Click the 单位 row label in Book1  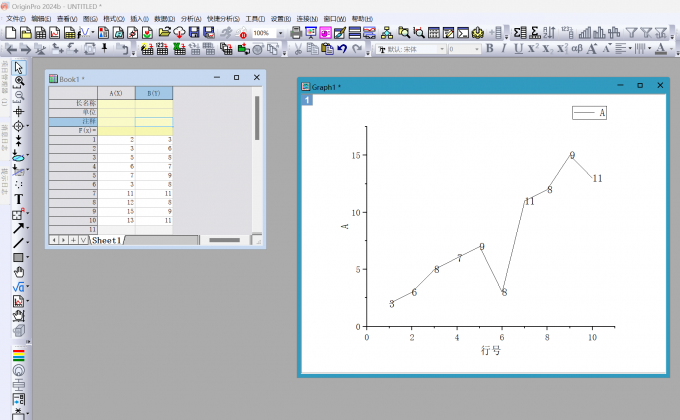pyautogui.click(x=73, y=112)
